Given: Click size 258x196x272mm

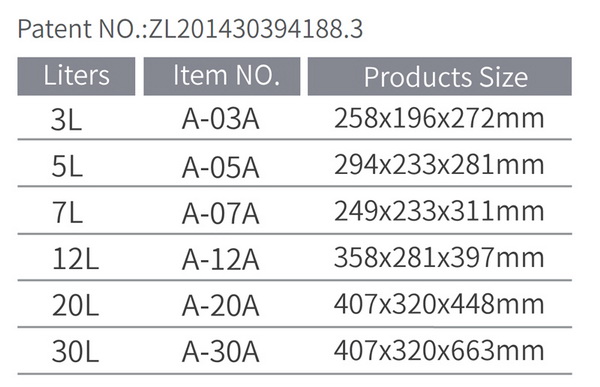Looking at the screenshot, I should tap(439, 118).
